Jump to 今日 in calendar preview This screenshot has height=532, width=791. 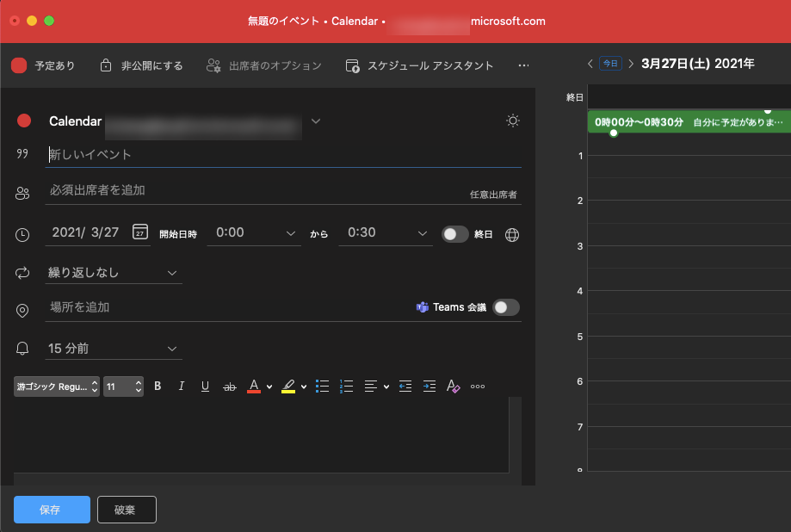coord(610,64)
